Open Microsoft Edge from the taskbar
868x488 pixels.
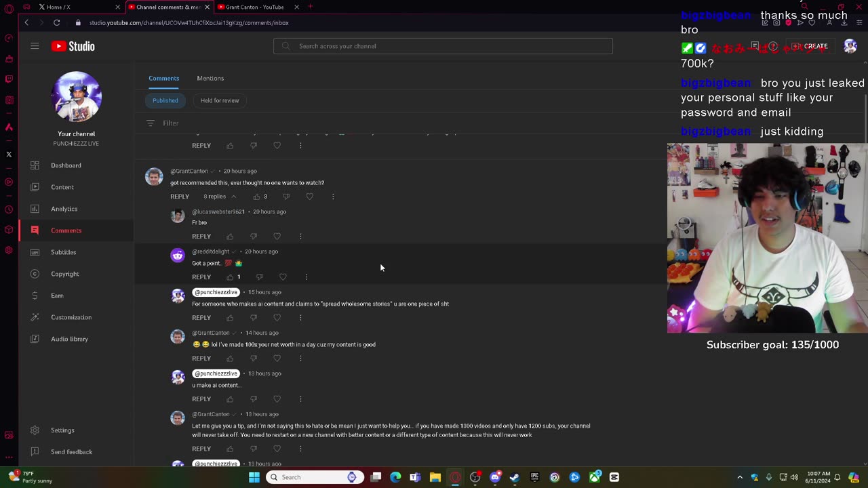(x=395, y=477)
